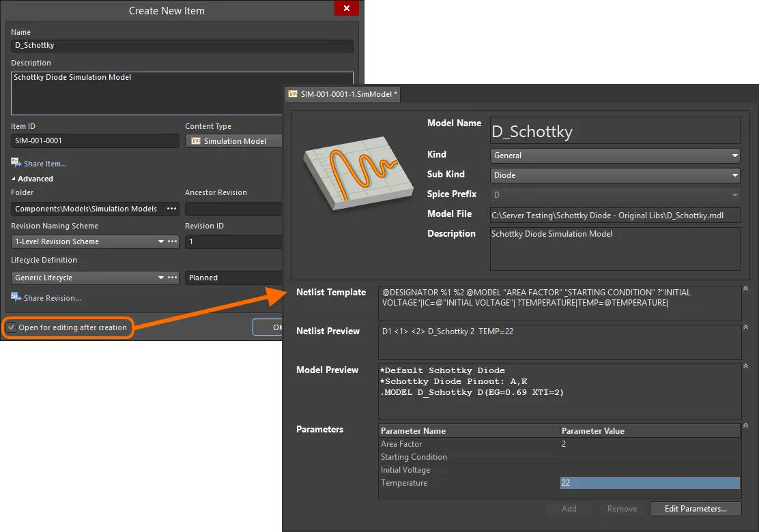The width and height of the screenshot is (759, 532).
Task: Select the Initial Voltage parameter row
Action: tap(560, 470)
